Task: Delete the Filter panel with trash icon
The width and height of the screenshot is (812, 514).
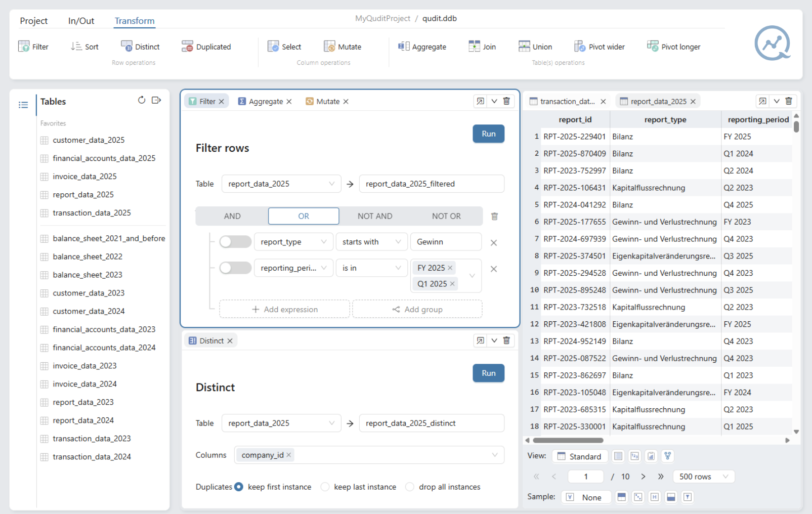Action: coord(506,101)
